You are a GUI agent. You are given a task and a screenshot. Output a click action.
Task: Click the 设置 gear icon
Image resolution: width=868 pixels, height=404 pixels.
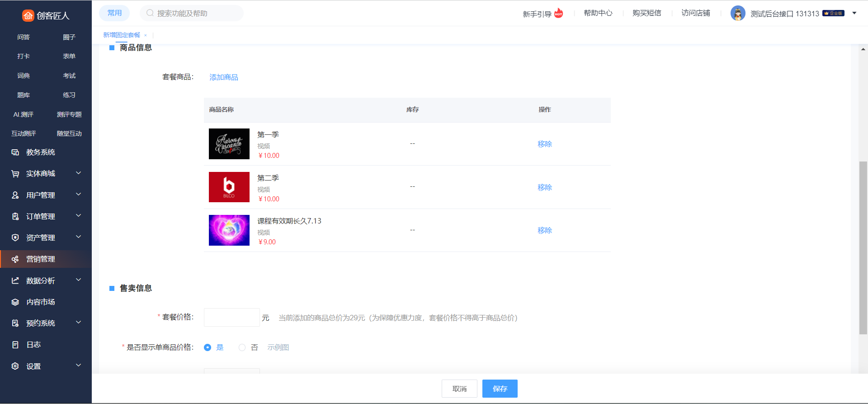(15, 366)
